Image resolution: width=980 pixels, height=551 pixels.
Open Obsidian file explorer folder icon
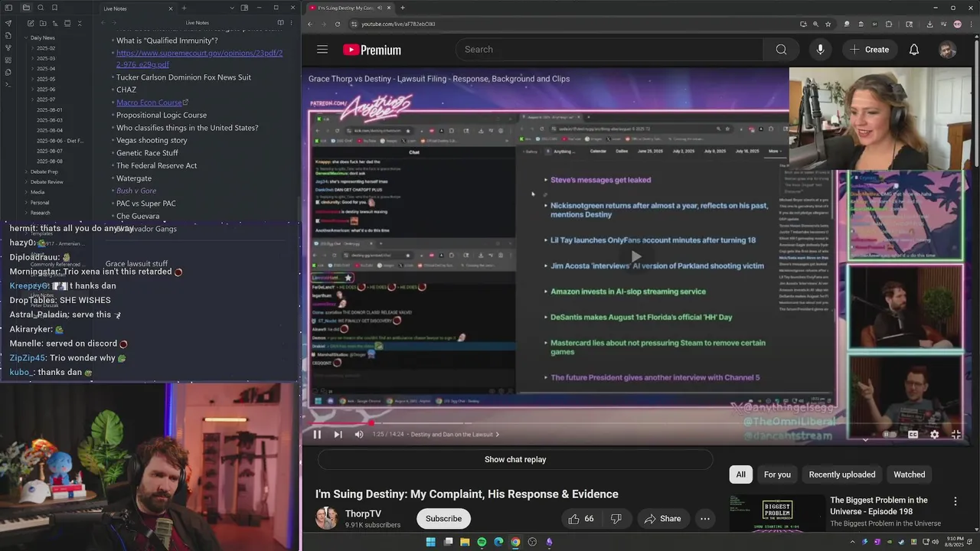tap(26, 8)
